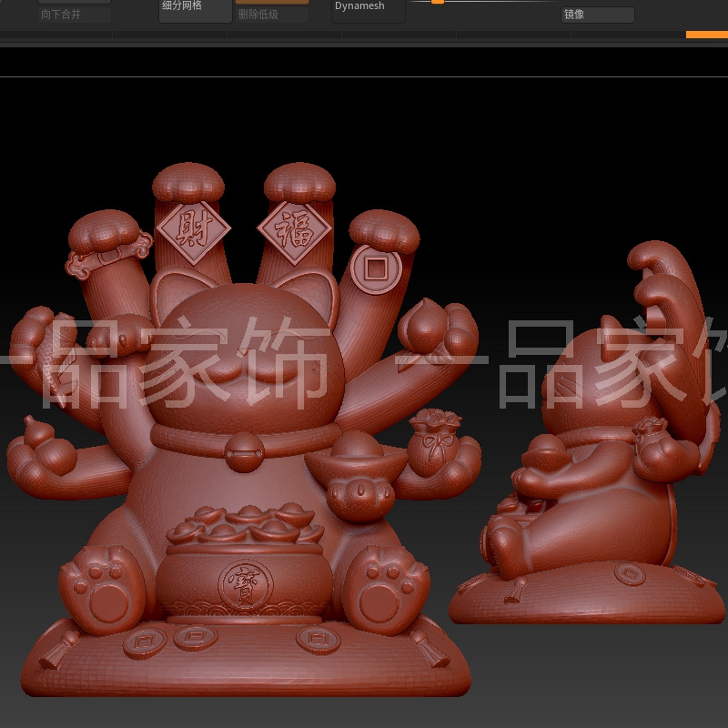
Task: Apply 镜像 mirror to the sculpt
Action: [x=593, y=14]
